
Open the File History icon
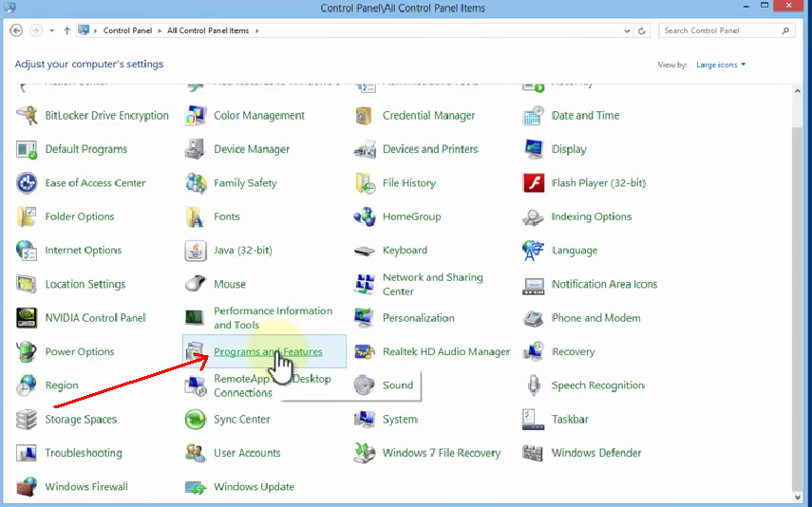pos(364,183)
